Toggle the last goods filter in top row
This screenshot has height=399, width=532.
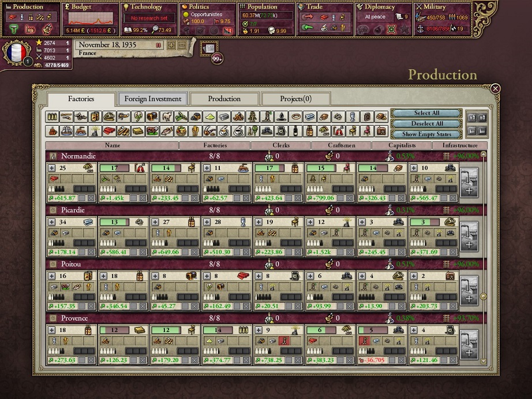380,116
